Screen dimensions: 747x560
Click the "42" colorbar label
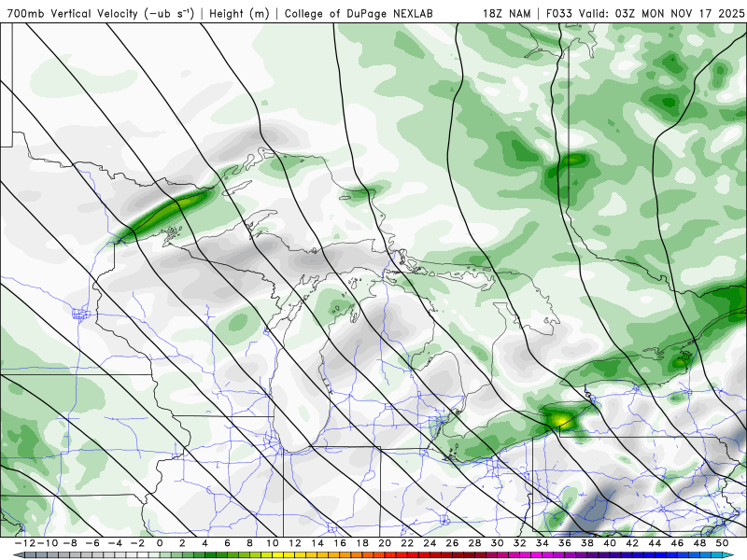click(632, 543)
